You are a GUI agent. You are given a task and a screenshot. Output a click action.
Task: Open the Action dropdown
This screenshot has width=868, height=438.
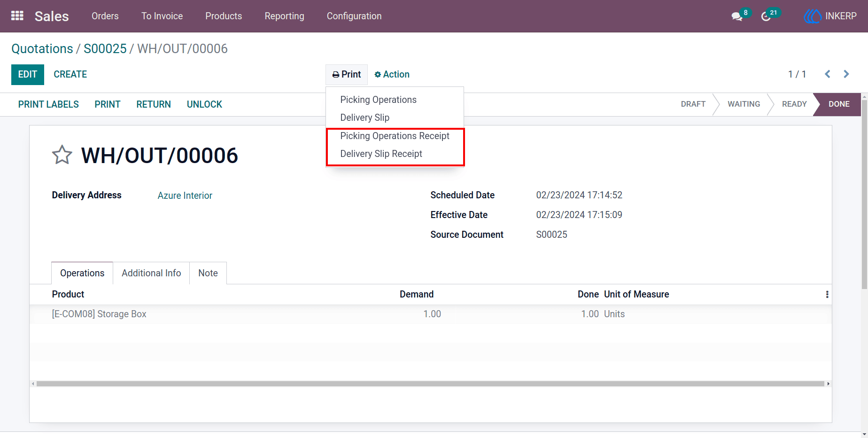pyautogui.click(x=392, y=74)
